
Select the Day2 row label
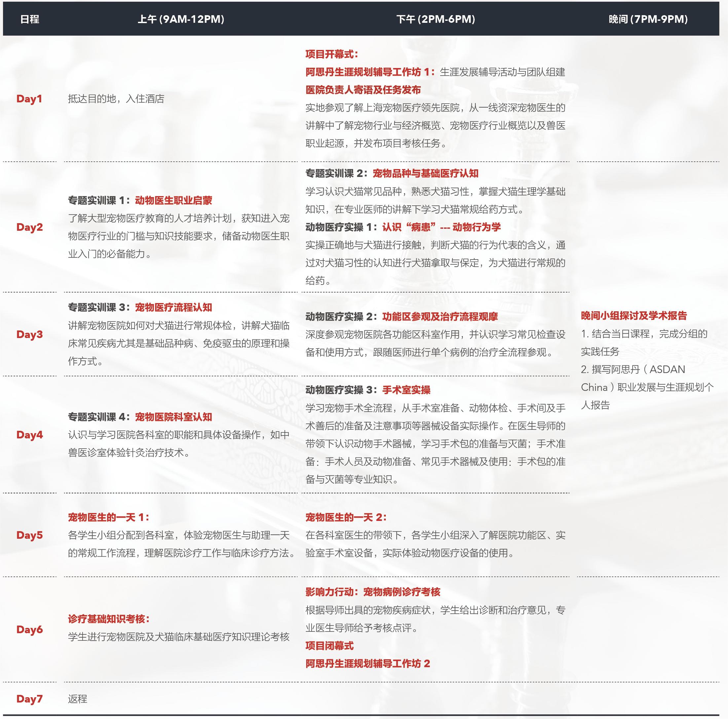(x=30, y=227)
